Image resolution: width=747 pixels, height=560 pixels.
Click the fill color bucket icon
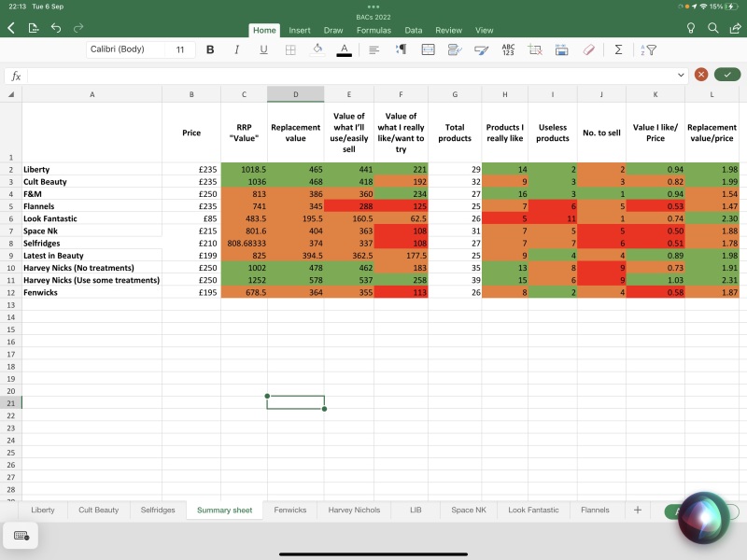pyautogui.click(x=317, y=49)
